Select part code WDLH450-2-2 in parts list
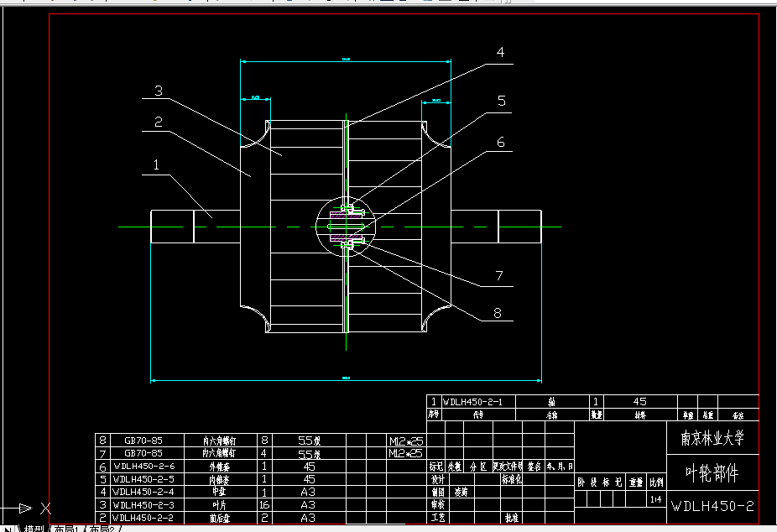 tap(143, 518)
